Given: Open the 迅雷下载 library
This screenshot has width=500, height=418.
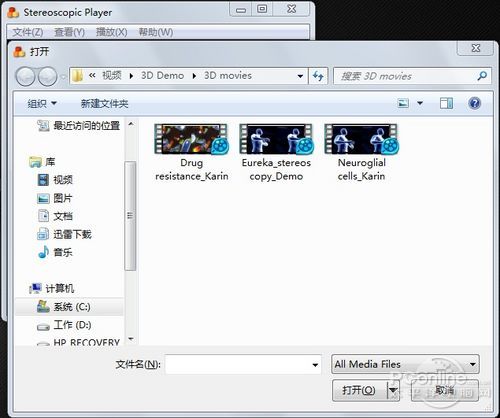Looking at the screenshot, I should click(x=64, y=234).
